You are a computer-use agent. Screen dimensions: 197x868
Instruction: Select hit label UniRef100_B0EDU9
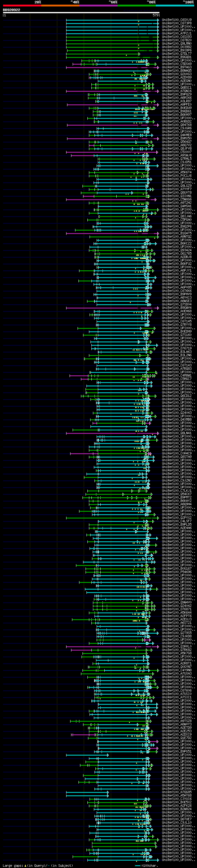[x=177, y=108]
